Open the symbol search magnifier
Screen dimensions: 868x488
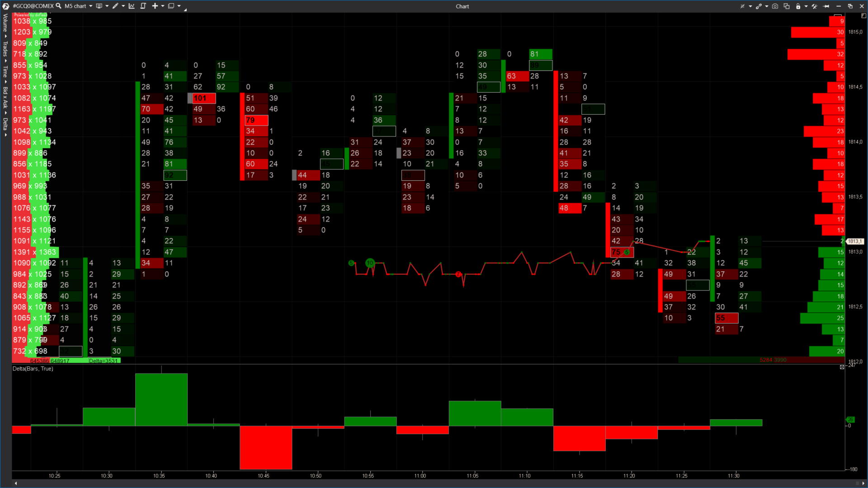coord(58,6)
